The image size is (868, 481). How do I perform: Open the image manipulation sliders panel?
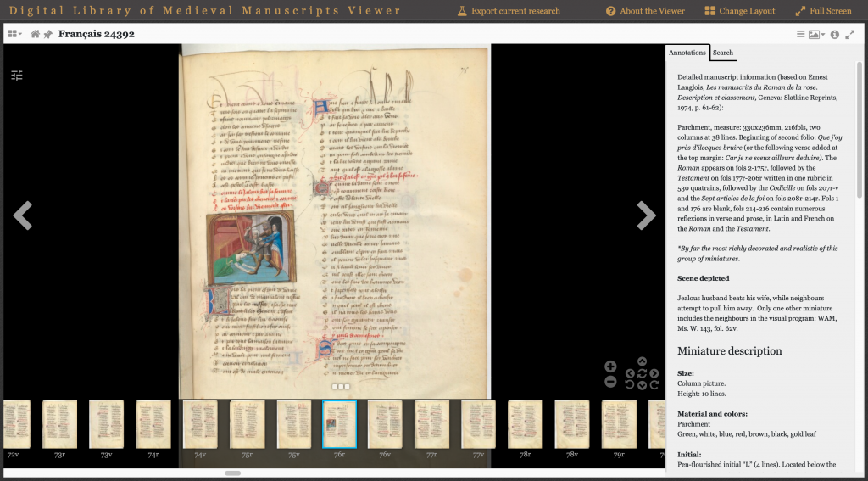click(17, 75)
